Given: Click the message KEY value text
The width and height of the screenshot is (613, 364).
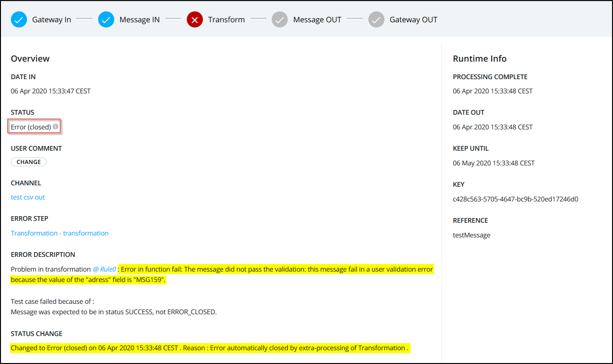Looking at the screenshot, I should [x=515, y=199].
